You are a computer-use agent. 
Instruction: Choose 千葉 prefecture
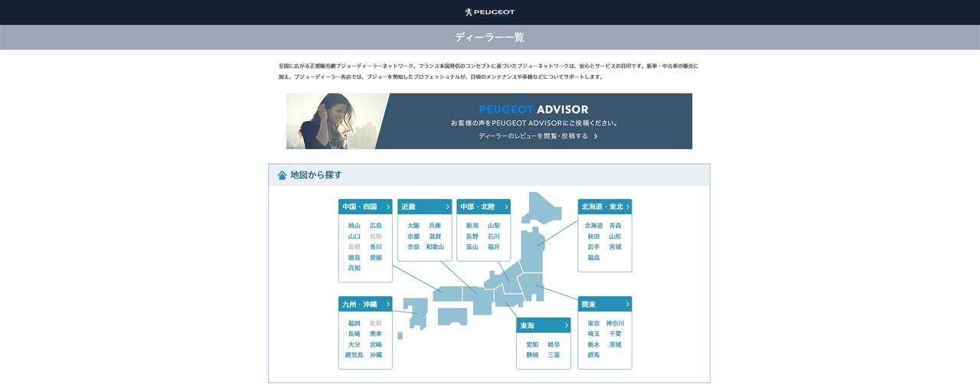click(x=616, y=334)
